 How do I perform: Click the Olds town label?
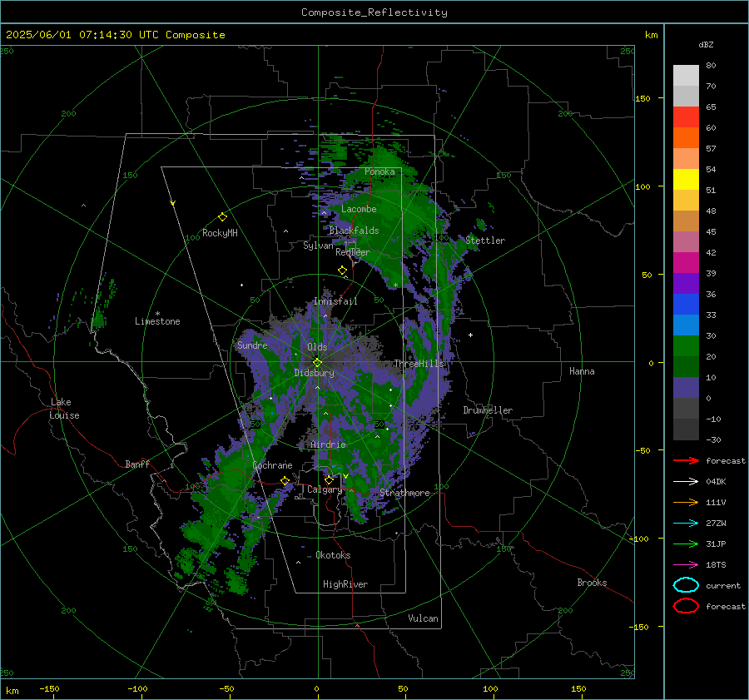(317, 347)
